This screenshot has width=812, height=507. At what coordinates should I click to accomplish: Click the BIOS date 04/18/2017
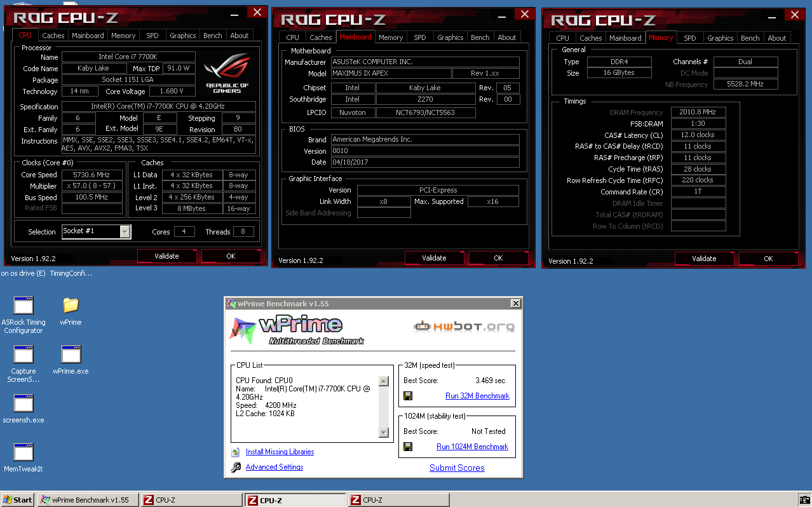pyautogui.click(x=425, y=162)
